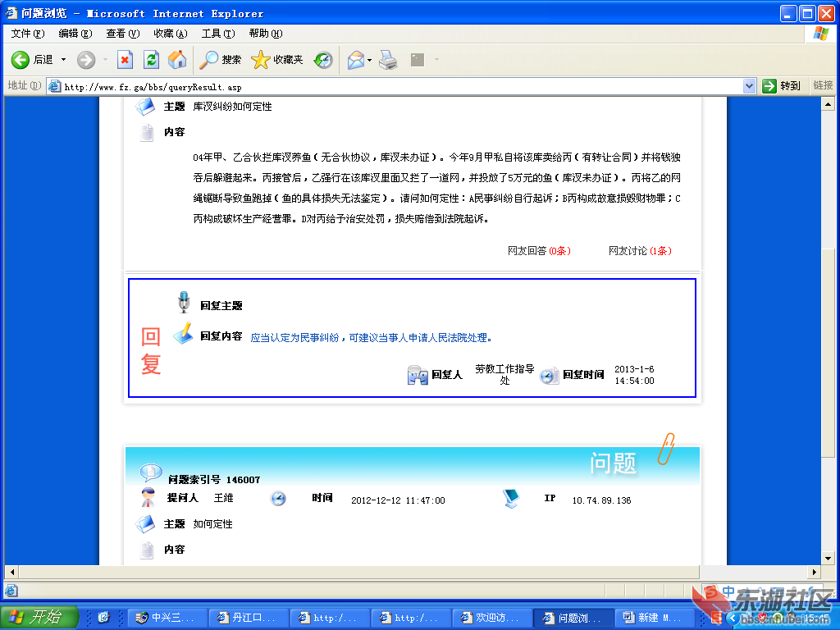The image size is (840, 630).
Task: Open the Favorites (收藏夹) star button
Action: [x=277, y=59]
